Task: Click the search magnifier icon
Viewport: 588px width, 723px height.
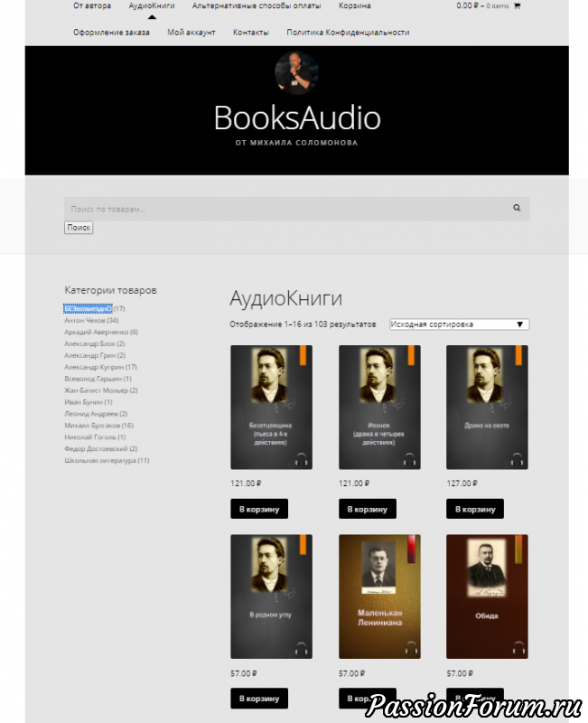Action: click(x=517, y=208)
